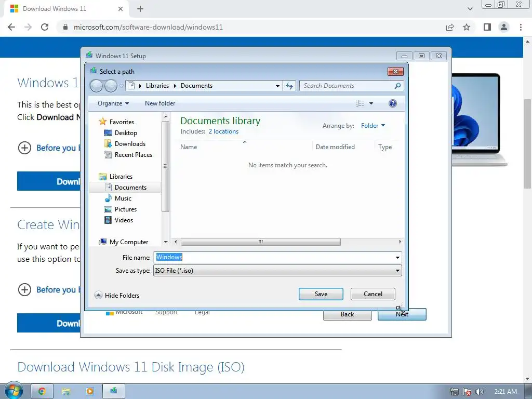Open Windows Media Player from taskbar
Image resolution: width=532 pixels, height=399 pixels.
(89, 392)
